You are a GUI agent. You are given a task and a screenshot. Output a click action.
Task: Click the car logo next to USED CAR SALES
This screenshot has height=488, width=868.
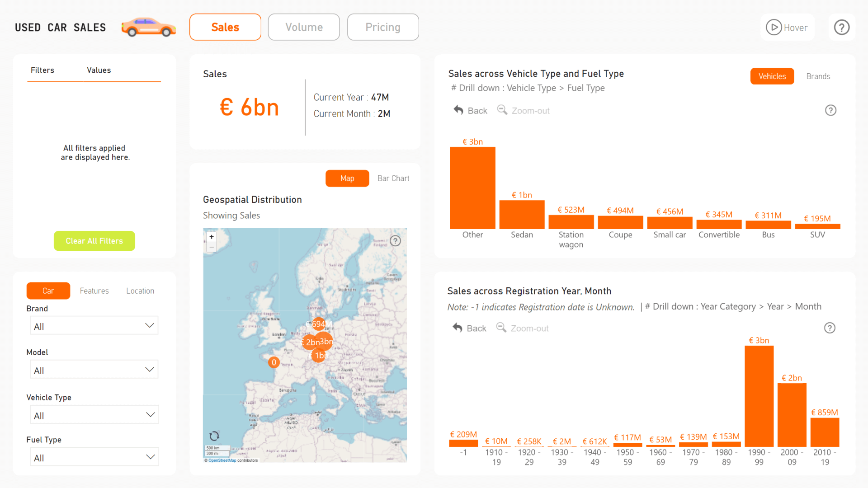(148, 27)
